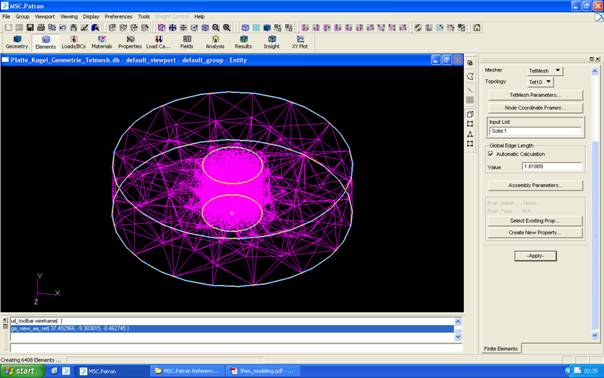Open the Loads/BCs application form
The image size is (604, 378).
click(x=74, y=42)
